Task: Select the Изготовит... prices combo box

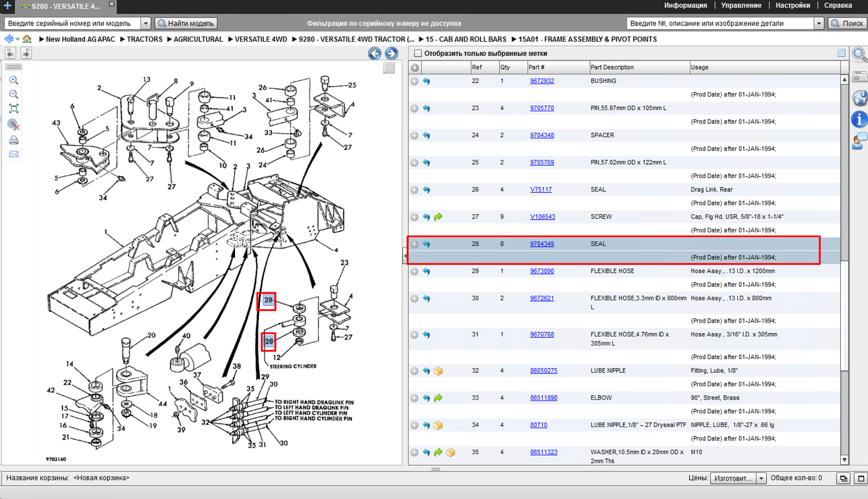Action: pos(738,479)
